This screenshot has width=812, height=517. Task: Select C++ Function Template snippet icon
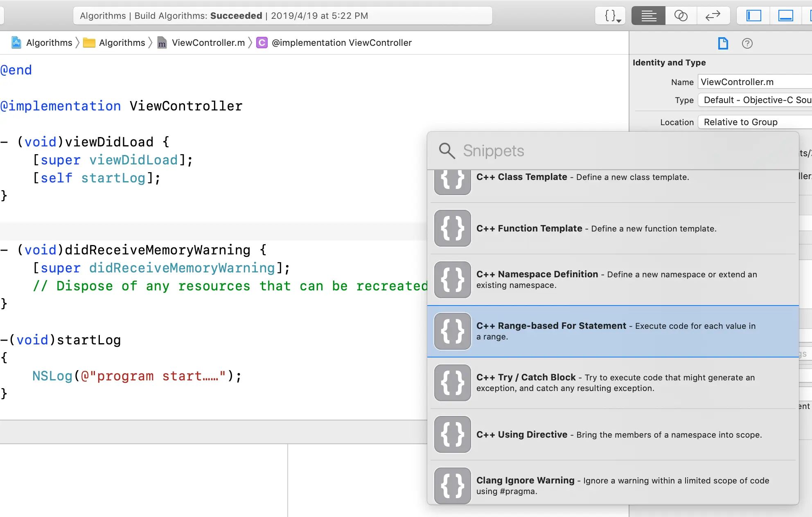tap(453, 228)
